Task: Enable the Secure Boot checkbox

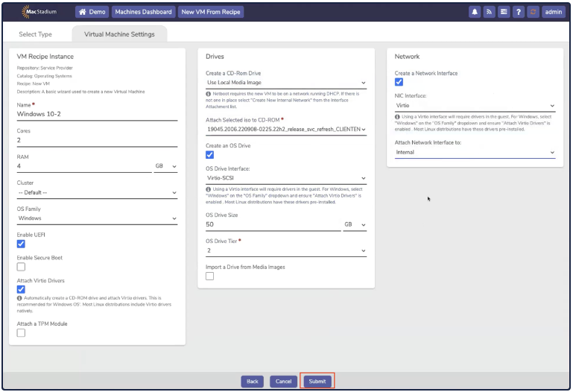Action: click(21, 267)
